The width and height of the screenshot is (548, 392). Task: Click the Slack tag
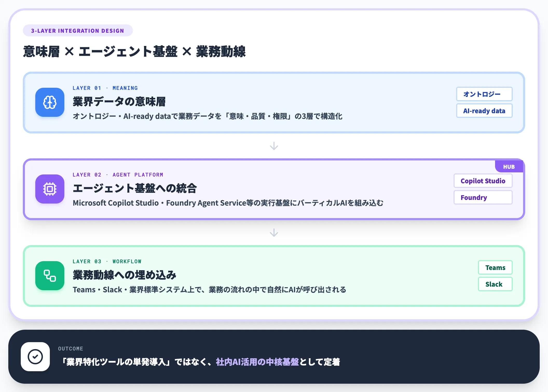(495, 284)
